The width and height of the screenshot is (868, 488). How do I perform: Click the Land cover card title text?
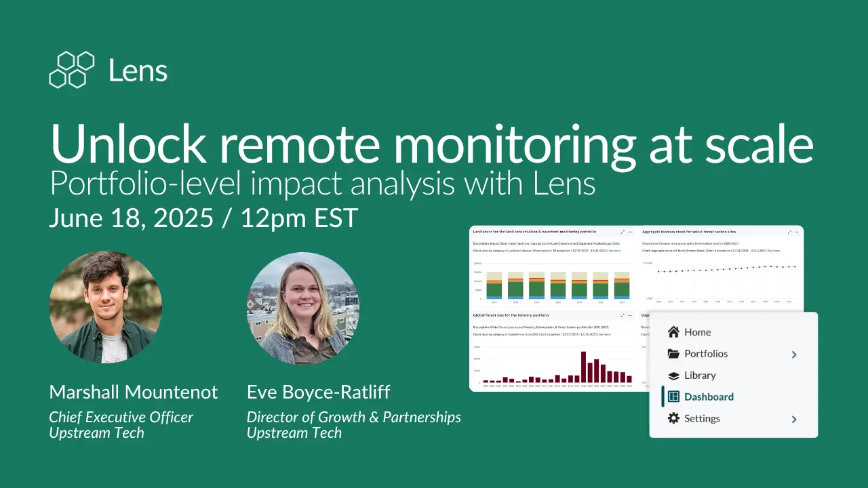coord(534,232)
